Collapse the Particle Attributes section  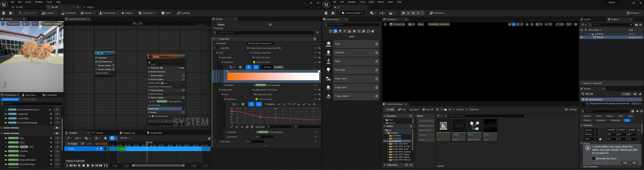[x=2, y=133]
